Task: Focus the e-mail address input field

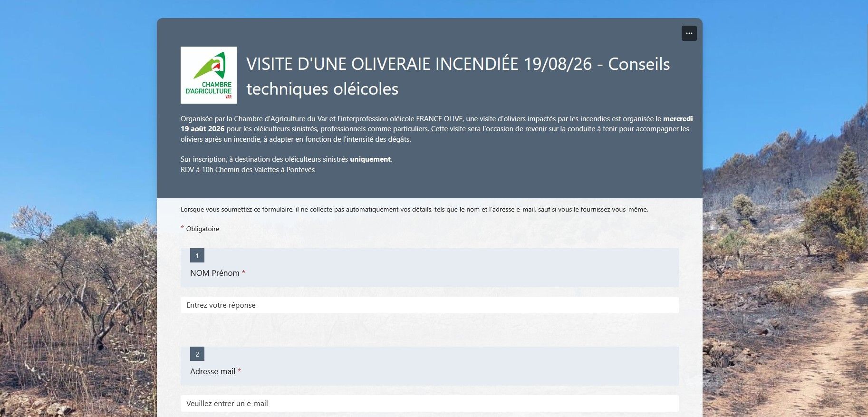Action: pos(429,404)
